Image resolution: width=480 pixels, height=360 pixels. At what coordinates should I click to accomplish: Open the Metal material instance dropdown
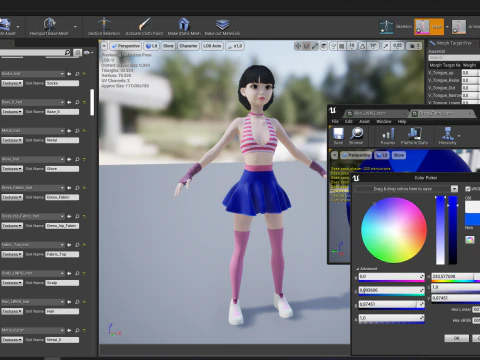click(x=33, y=131)
